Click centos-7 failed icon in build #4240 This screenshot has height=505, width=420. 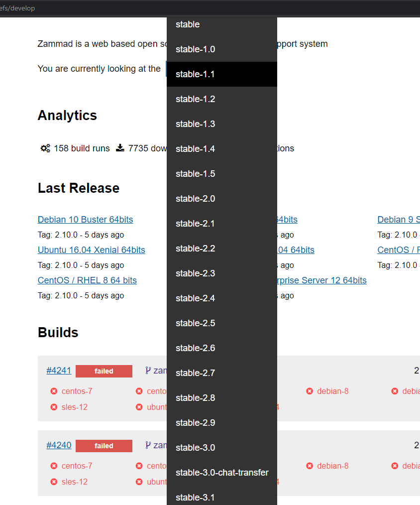(54, 466)
